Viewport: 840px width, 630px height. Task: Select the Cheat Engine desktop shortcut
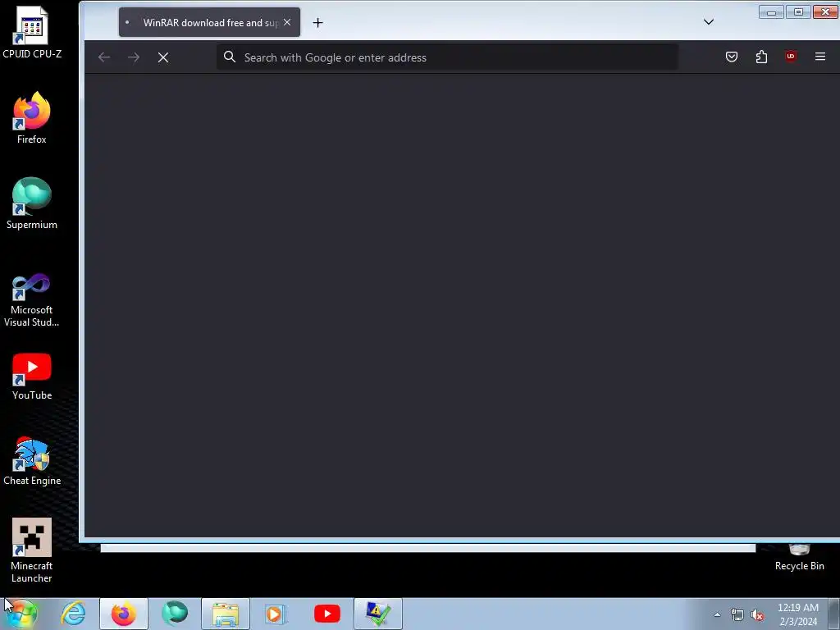tap(32, 461)
